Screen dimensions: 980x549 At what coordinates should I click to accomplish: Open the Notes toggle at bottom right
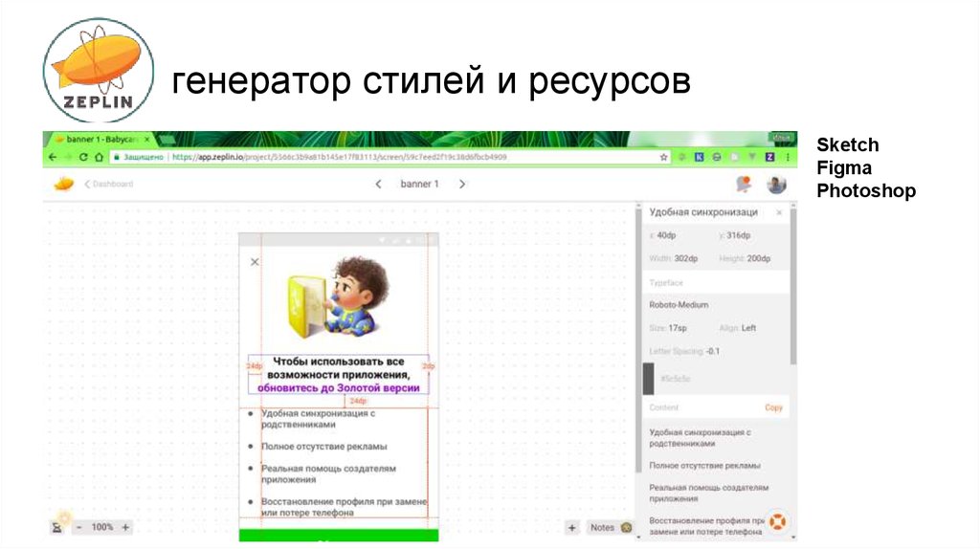[610, 528]
